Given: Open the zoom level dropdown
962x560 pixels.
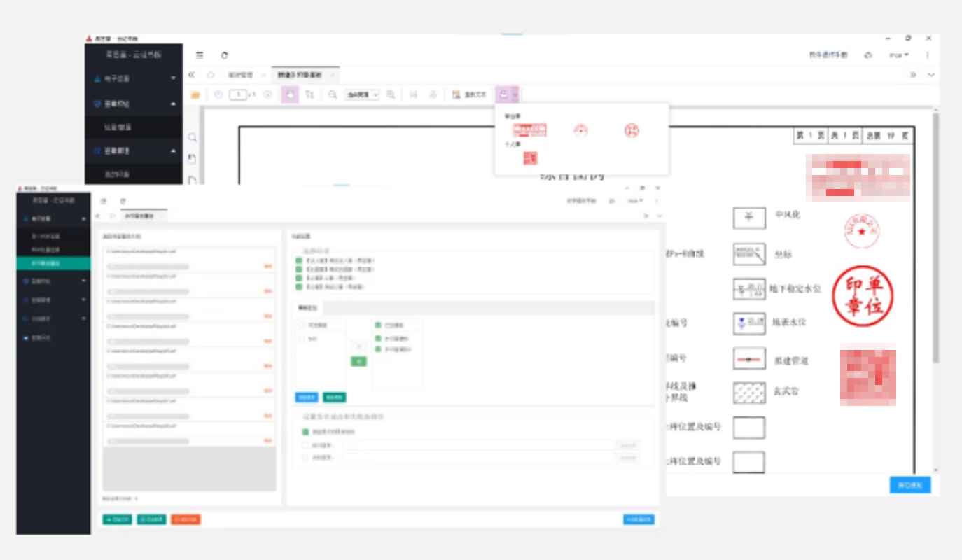Looking at the screenshot, I should pyautogui.click(x=361, y=94).
